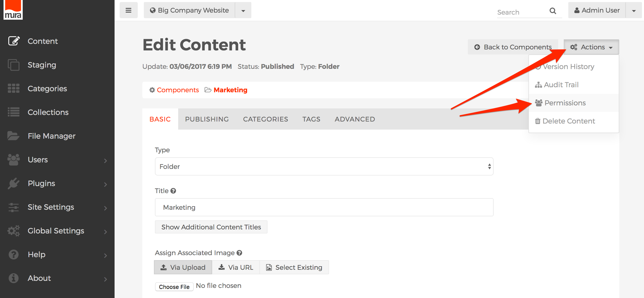Expand the Admin User dropdown arrow

(x=633, y=11)
